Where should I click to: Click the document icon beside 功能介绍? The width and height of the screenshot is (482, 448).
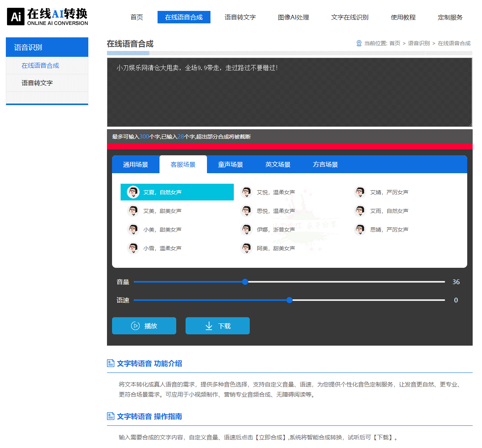tap(110, 363)
